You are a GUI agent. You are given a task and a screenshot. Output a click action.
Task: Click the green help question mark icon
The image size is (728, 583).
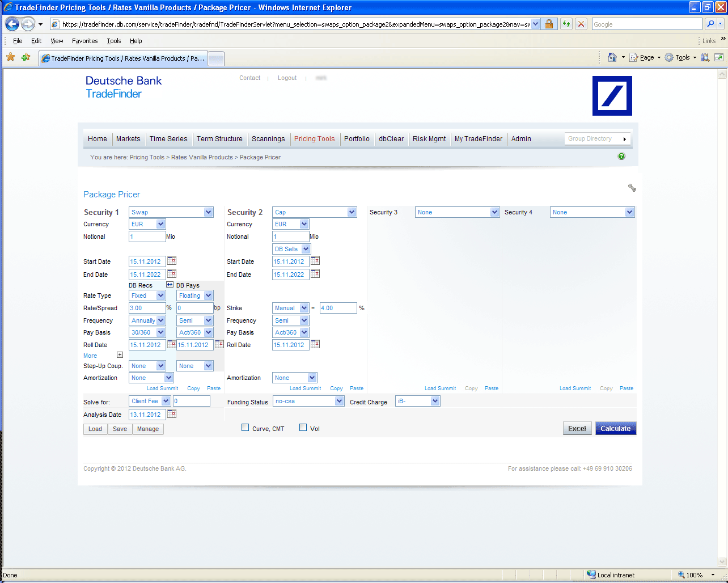tap(621, 157)
